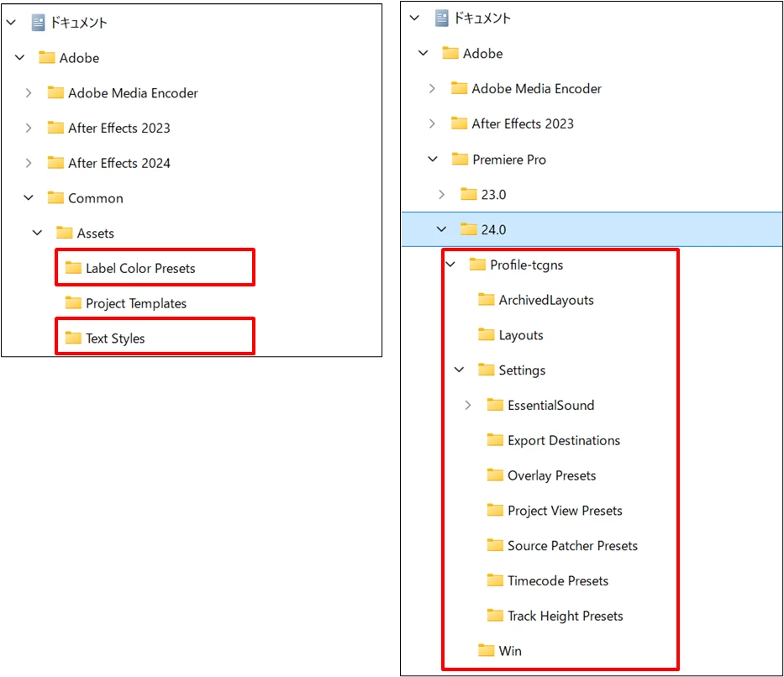This screenshot has width=784, height=677.
Task: Expand the 23.0 folder chevron
Action: point(441,194)
